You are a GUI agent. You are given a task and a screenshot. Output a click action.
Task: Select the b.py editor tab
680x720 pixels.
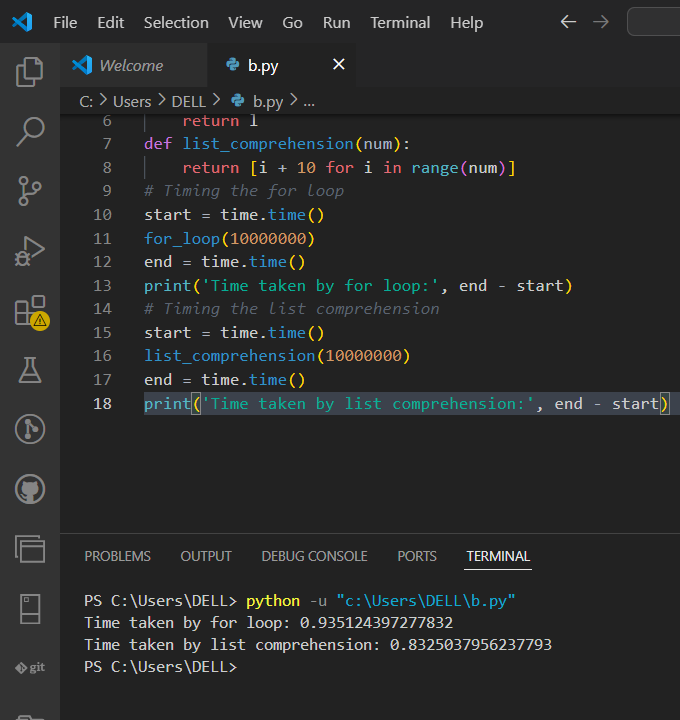281,65
